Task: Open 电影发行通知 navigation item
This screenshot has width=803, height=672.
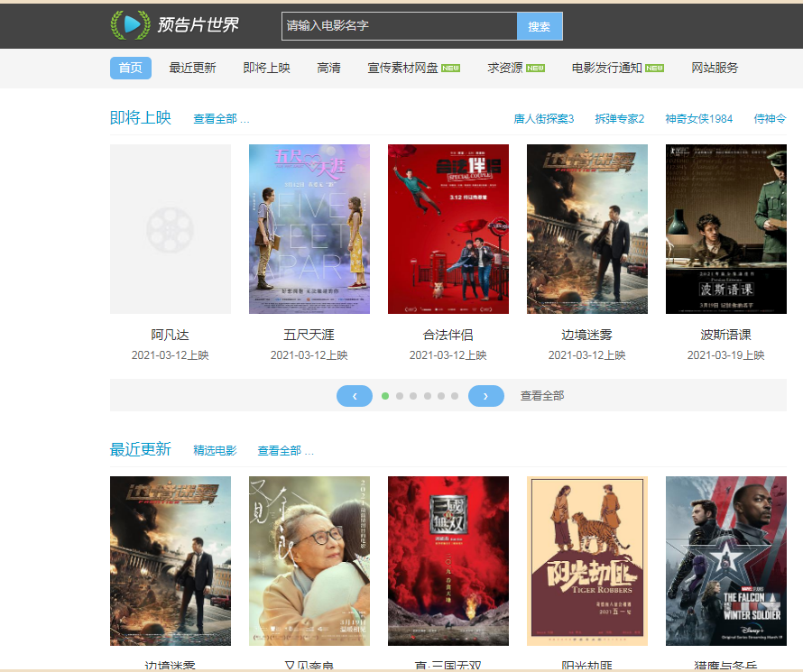Action: coord(606,68)
